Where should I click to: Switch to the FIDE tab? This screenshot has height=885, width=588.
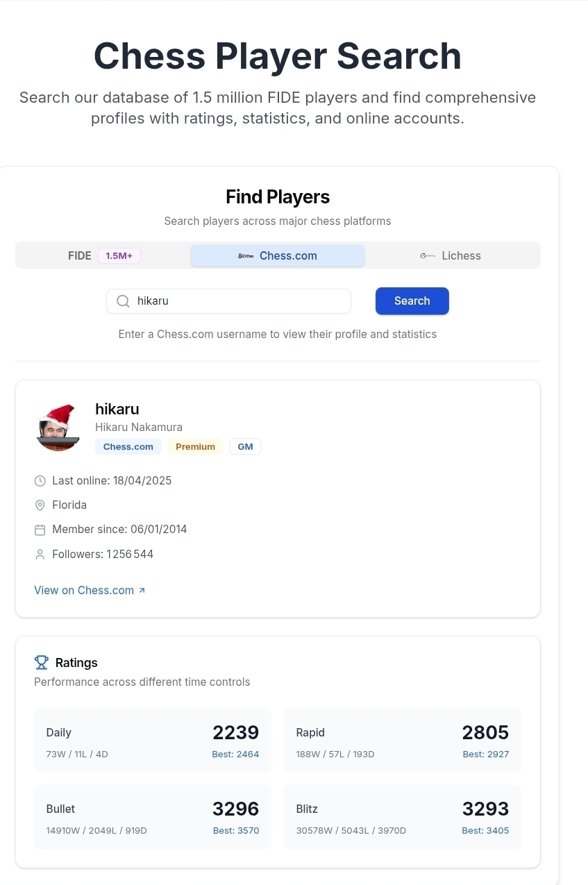[104, 255]
